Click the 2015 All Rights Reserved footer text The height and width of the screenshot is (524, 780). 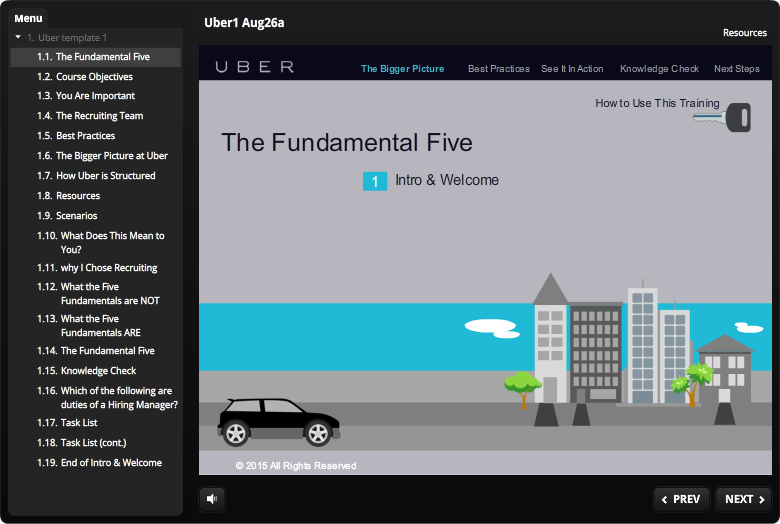296,466
